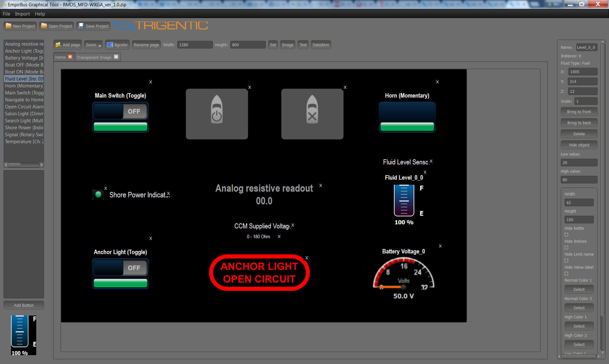
Task: Click the Hide object button
Action: click(579, 145)
